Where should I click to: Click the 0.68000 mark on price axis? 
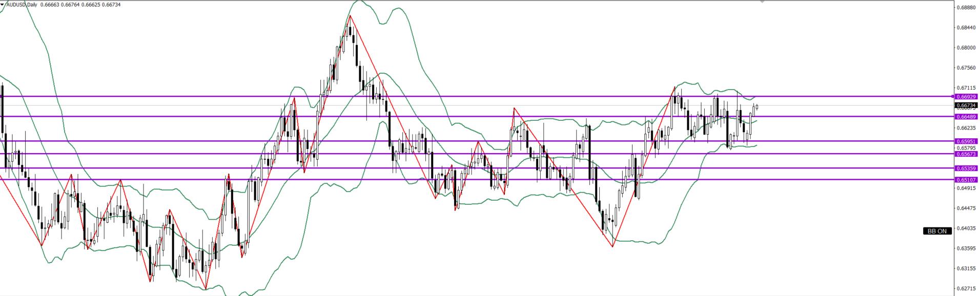pos(966,48)
